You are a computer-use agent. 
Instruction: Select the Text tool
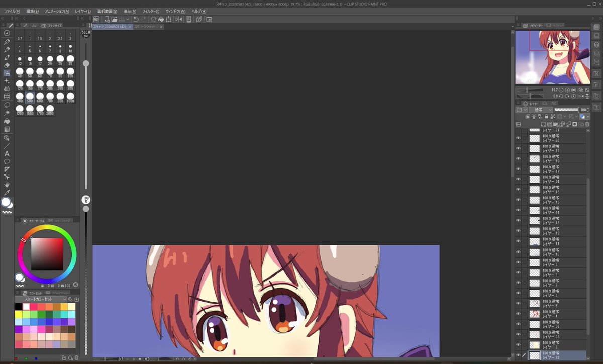tap(7, 153)
